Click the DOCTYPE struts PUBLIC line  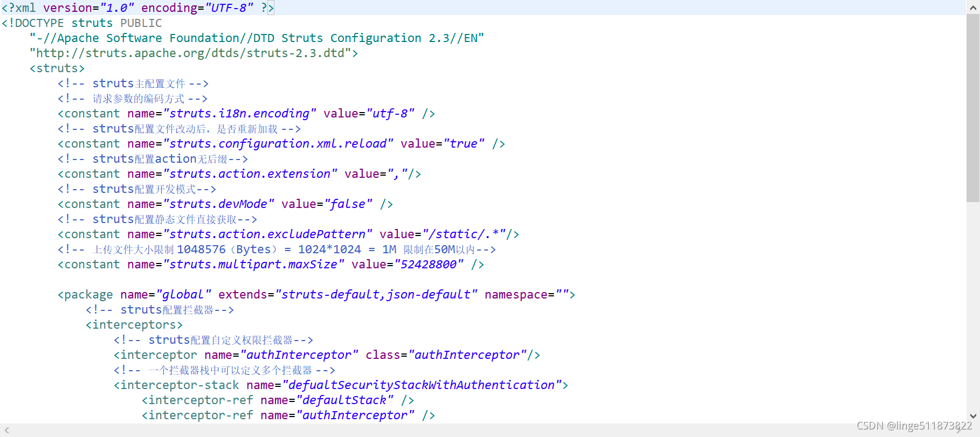(81, 23)
